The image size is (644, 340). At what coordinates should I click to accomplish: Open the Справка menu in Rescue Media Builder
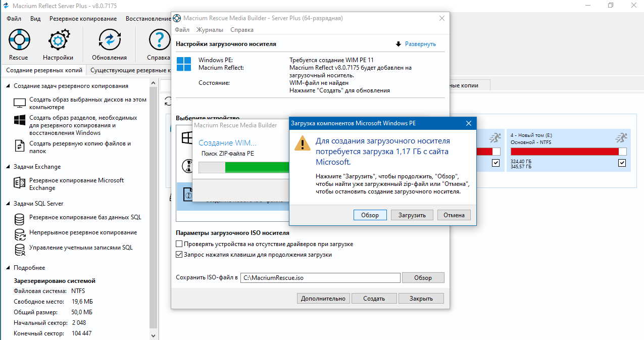tap(242, 30)
